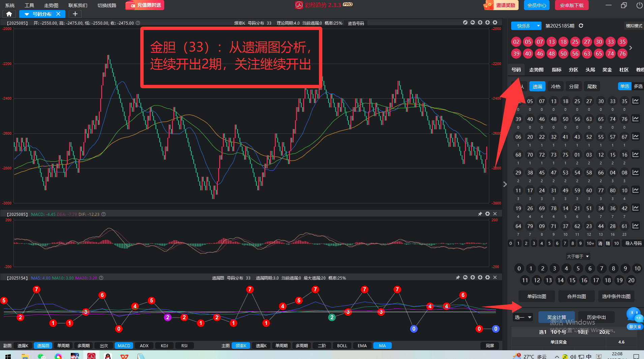Click the 选中条件出图 button
The image size is (644, 359).
pyautogui.click(x=616, y=296)
